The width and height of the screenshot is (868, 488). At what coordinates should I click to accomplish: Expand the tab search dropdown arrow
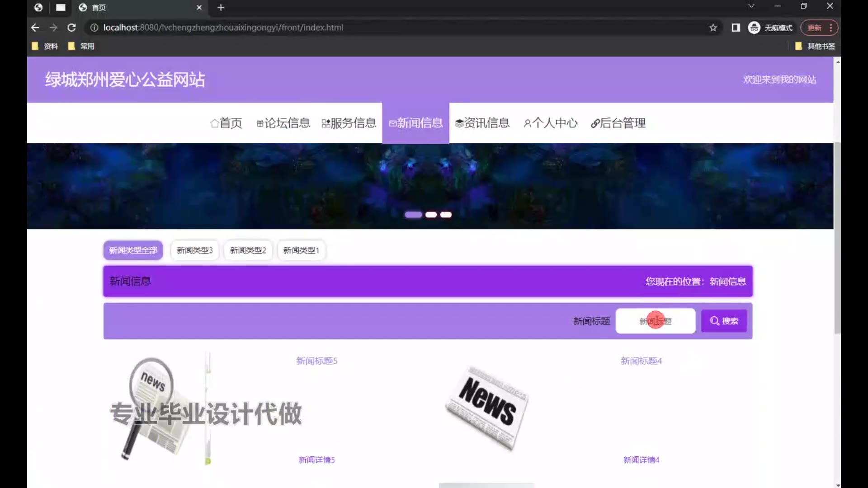point(751,6)
